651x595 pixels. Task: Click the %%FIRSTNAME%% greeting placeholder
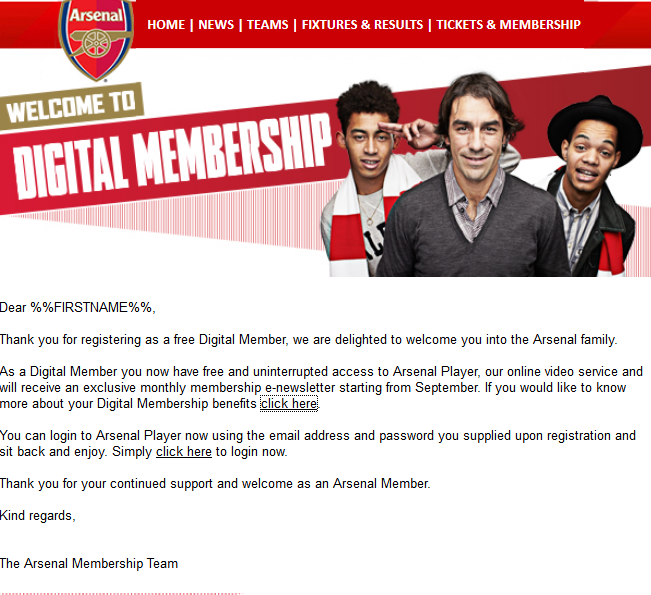(x=91, y=307)
